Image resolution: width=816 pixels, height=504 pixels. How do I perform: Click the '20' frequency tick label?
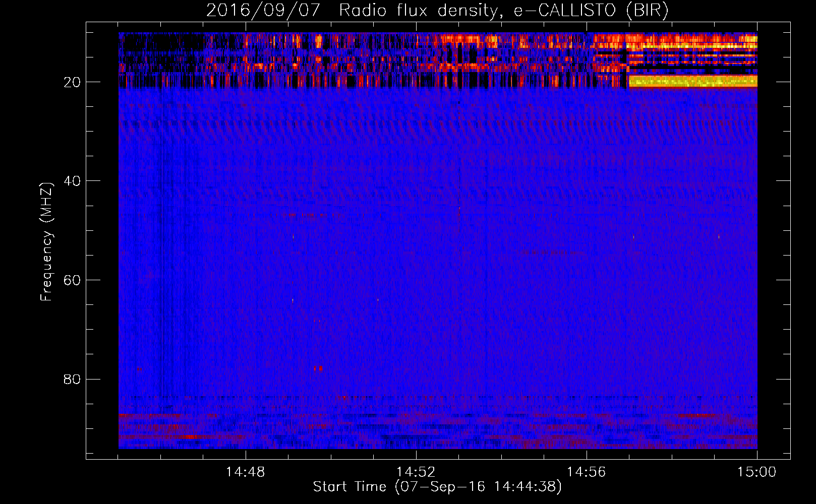[72, 82]
